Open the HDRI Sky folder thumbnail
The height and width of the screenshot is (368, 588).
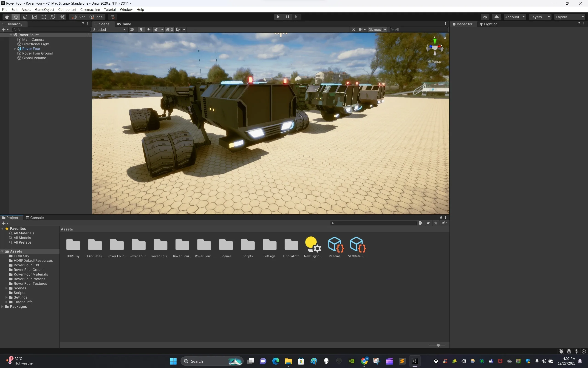pyautogui.click(x=73, y=244)
